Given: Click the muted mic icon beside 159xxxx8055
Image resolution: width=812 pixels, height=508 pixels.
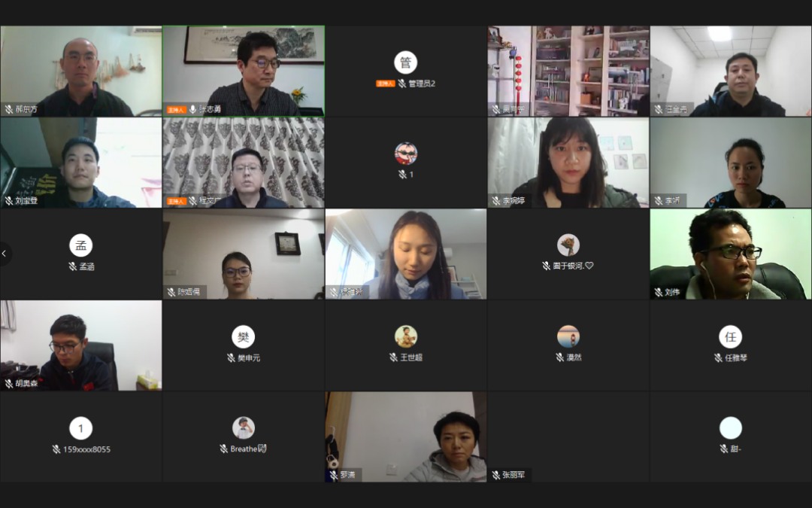Looking at the screenshot, I should (56, 449).
